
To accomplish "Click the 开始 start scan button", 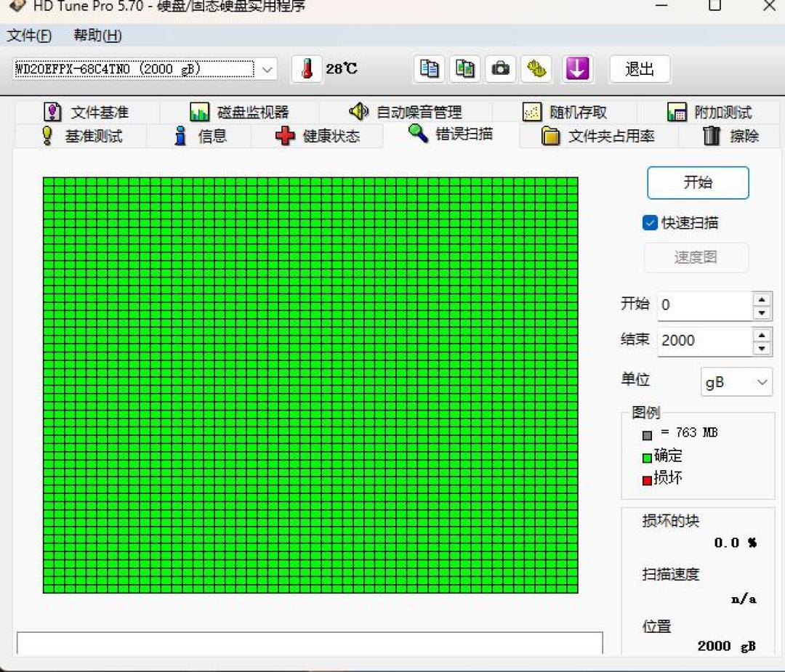I will [x=698, y=182].
